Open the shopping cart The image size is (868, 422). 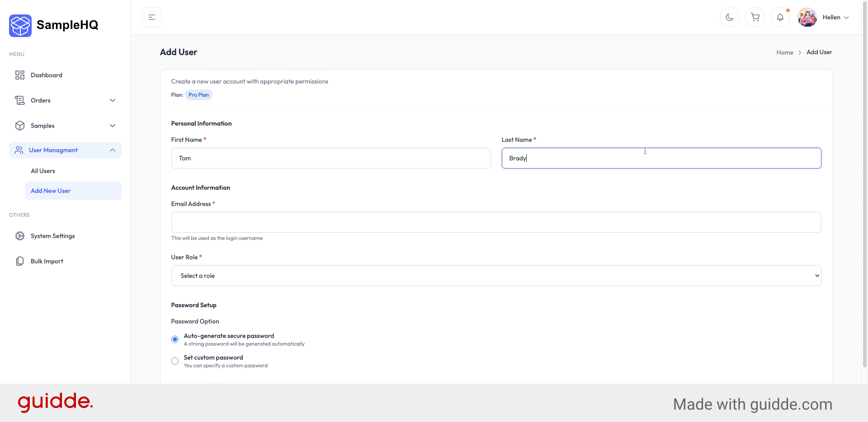pyautogui.click(x=755, y=17)
